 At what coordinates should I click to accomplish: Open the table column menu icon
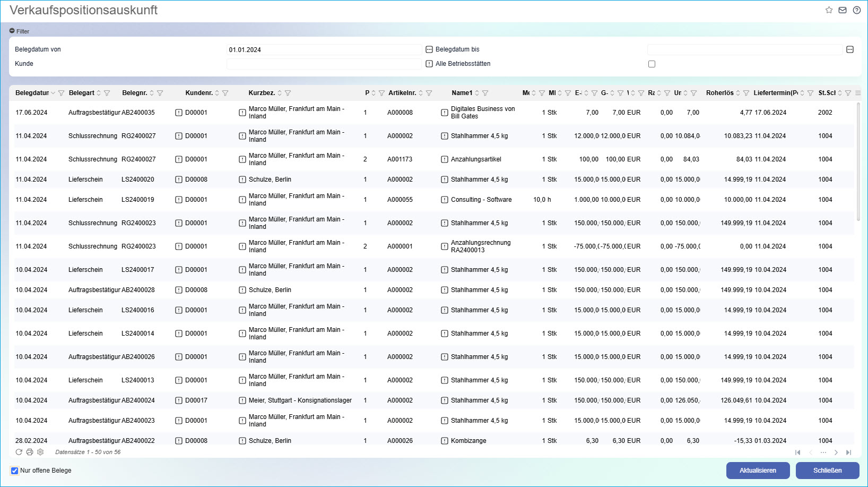pyautogui.click(x=858, y=93)
